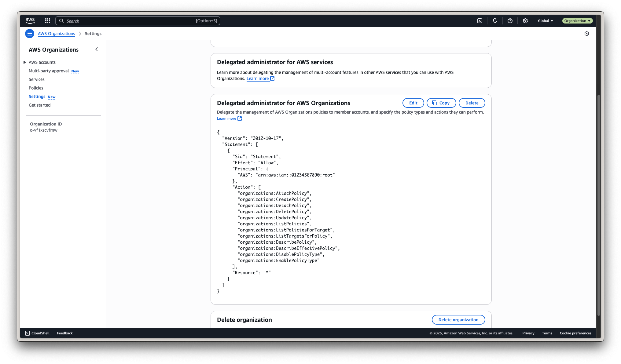621x364 pixels.
Task: Click the "Resource": "*" line
Action: (x=252, y=273)
